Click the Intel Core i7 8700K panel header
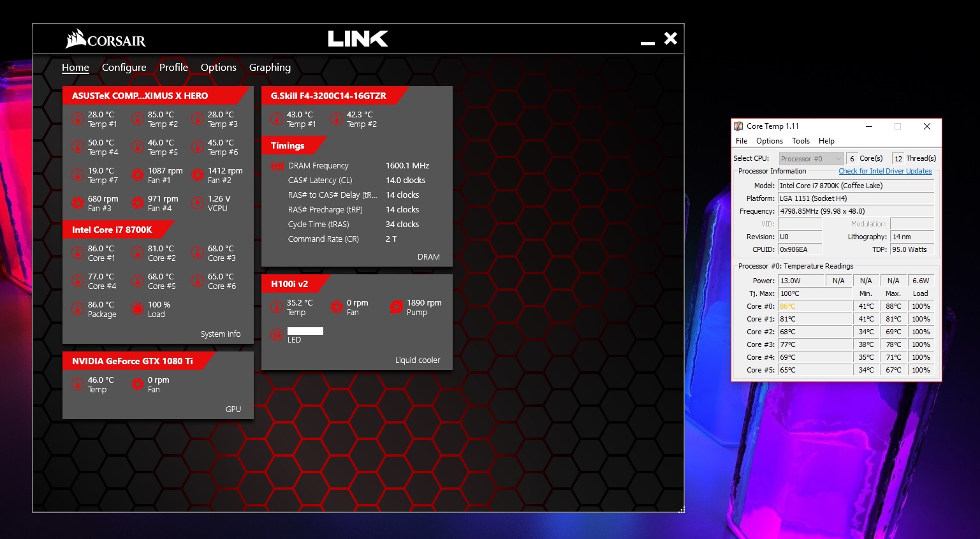980x539 pixels. point(119,230)
